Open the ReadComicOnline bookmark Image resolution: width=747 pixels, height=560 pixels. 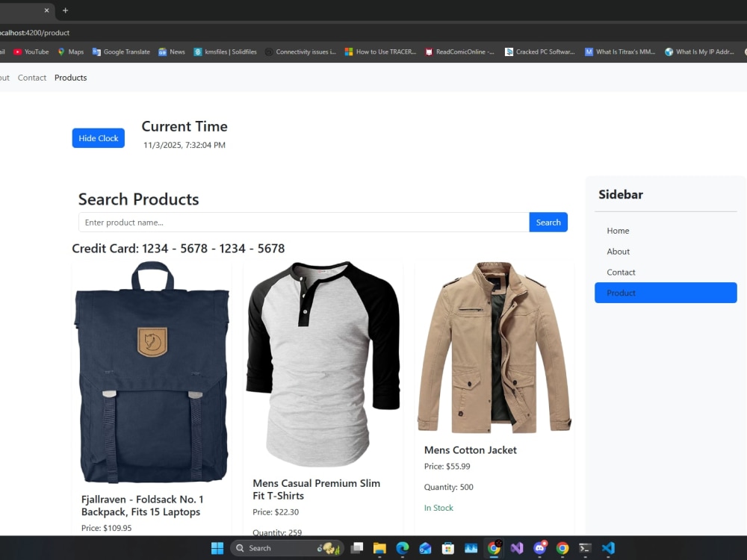coord(459,52)
